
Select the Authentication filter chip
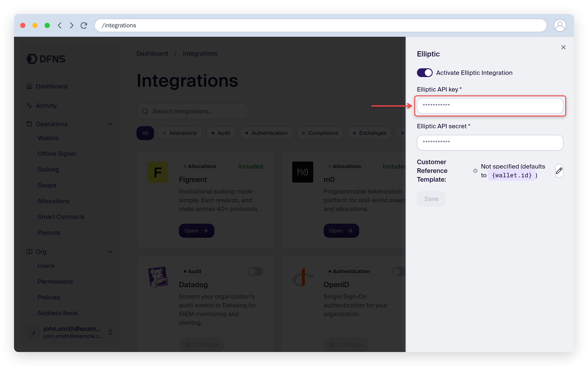266,133
